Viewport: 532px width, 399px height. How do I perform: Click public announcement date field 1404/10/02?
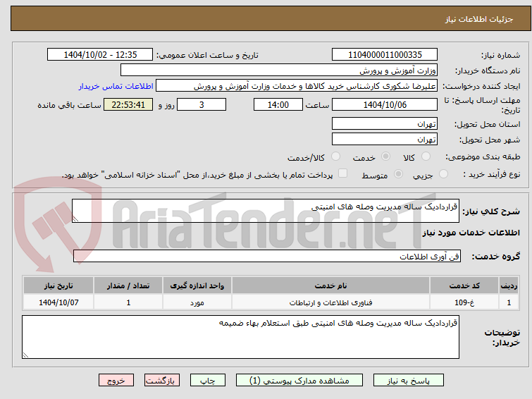100,55
